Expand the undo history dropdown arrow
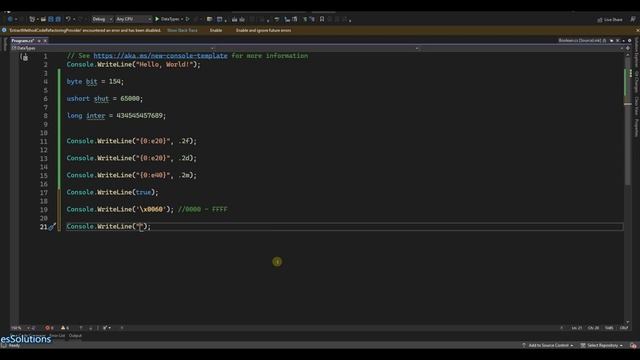This screenshot has width=640, height=360. point(74,19)
